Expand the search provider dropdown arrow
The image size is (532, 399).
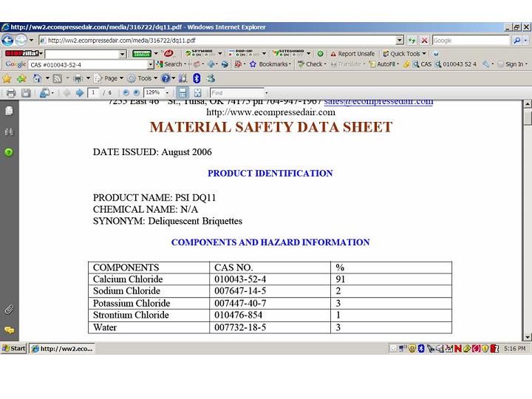526,41
